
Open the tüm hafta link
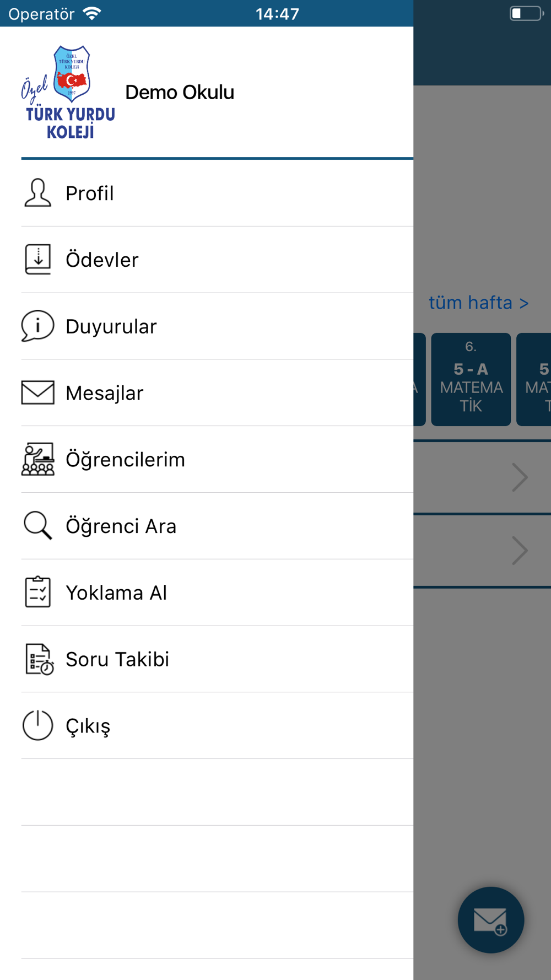click(x=478, y=303)
